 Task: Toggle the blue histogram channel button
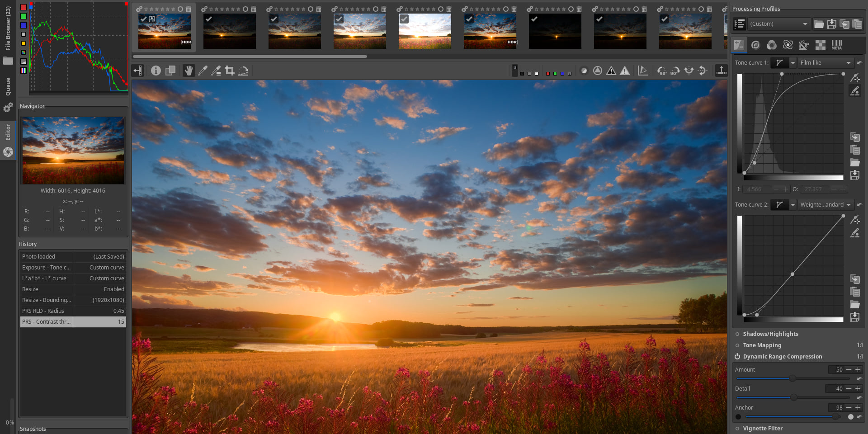[x=24, y=25]
